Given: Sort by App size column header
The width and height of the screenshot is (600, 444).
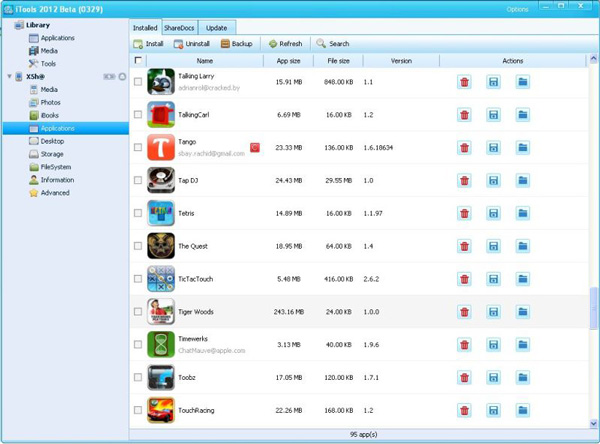Looking at the screenshot, I should tap(289, 61).
